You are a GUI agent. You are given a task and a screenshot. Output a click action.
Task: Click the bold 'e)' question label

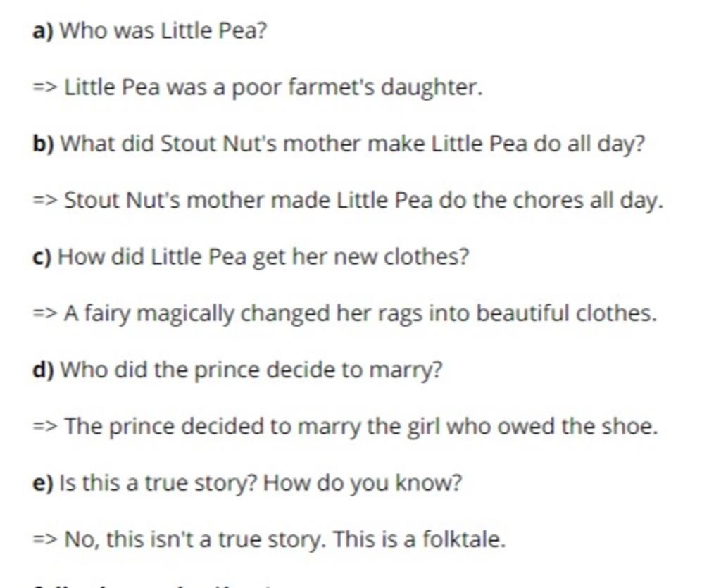(x=43, y=483)
